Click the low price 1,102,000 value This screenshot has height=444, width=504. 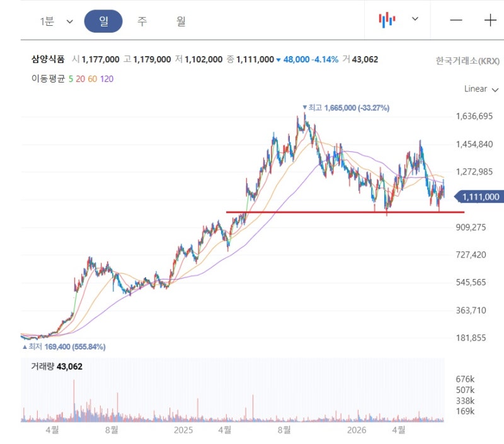click(x=203, y=59)
